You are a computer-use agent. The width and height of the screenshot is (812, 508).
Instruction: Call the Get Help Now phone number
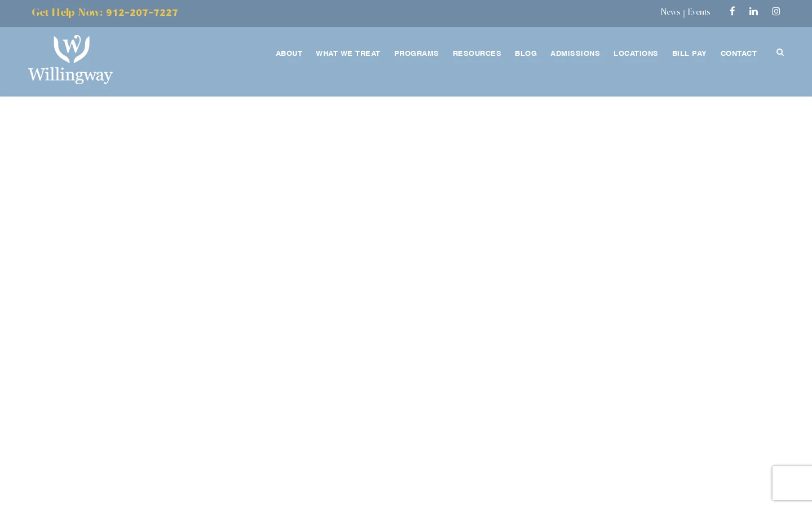pos(142,12)
